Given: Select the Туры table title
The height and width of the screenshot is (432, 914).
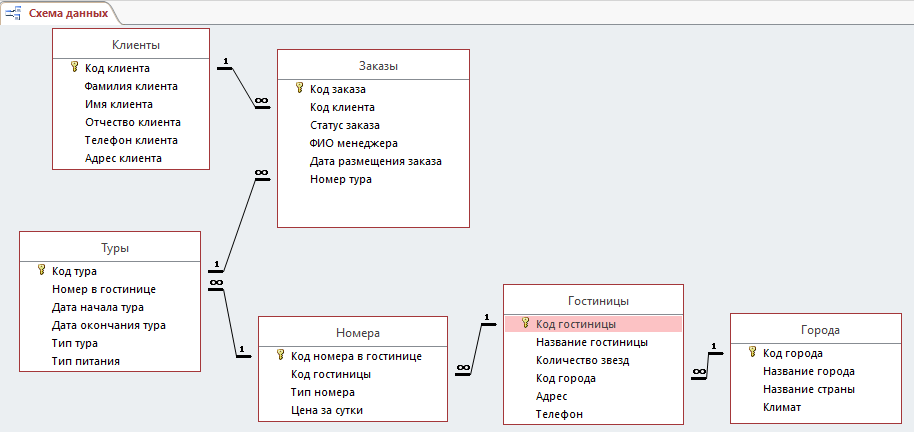Looking at the screenshot, I should tap(115, 248).
